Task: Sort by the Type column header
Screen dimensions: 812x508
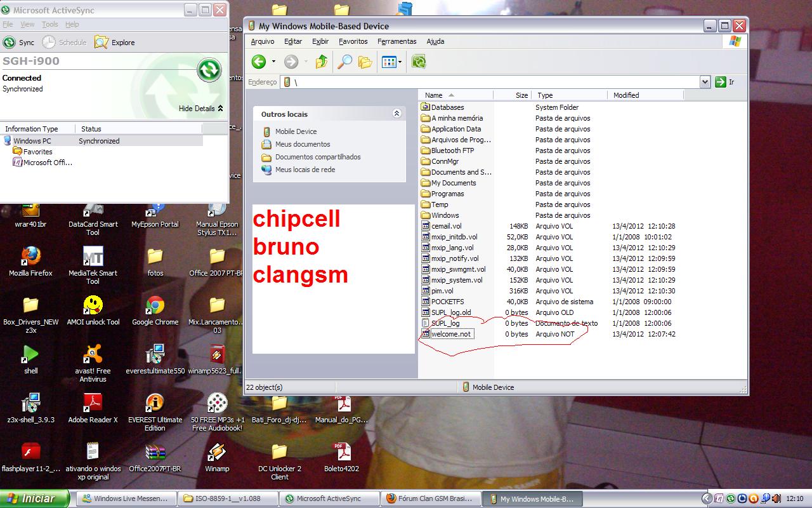Action: coord(570,95)
